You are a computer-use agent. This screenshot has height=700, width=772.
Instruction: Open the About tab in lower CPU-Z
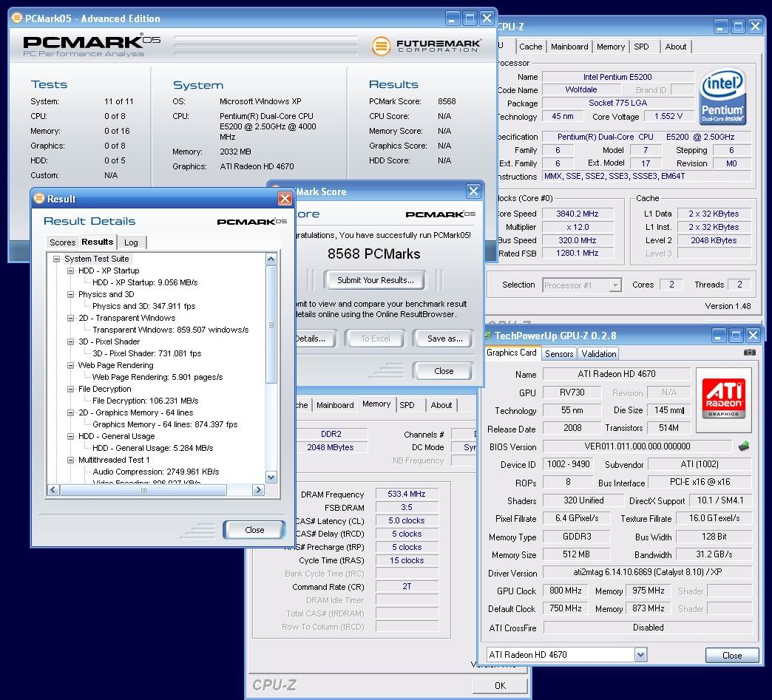point(441,405)
